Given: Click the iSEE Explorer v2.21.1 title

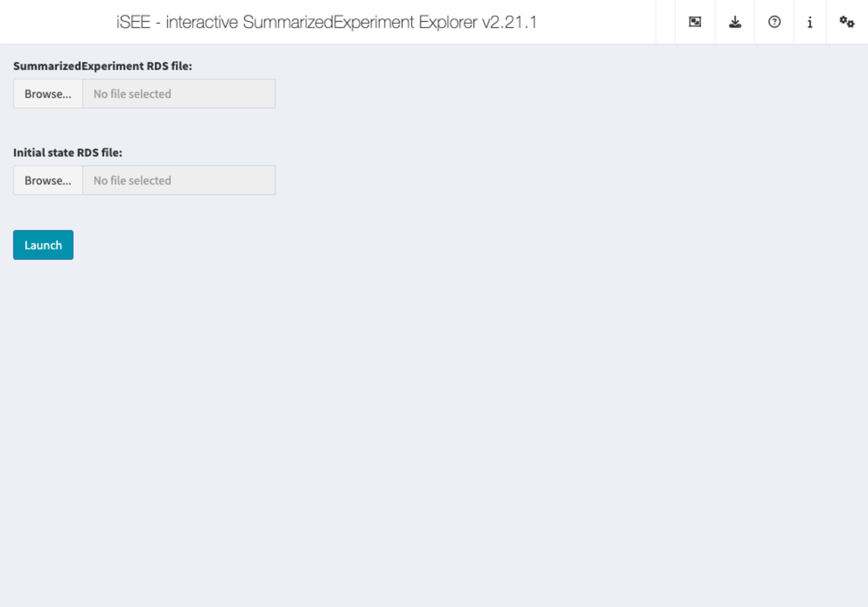Looking at the screenshot, I should click(x=326, y=22).
